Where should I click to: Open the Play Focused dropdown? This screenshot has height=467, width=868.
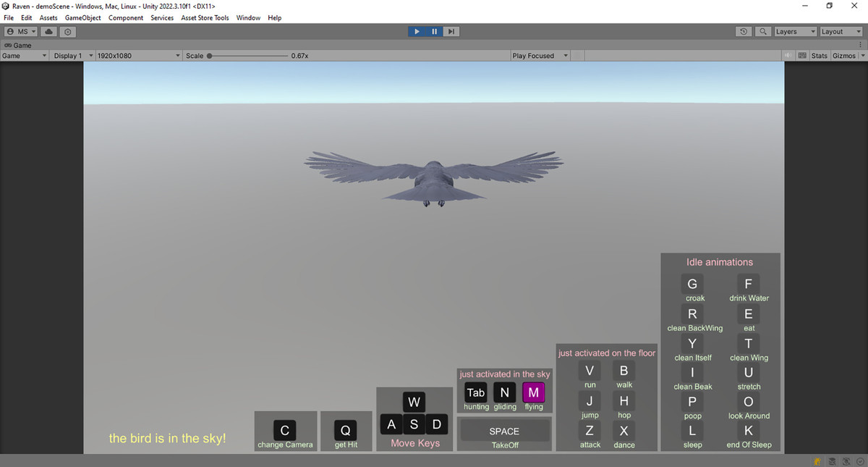click(540, 56)
